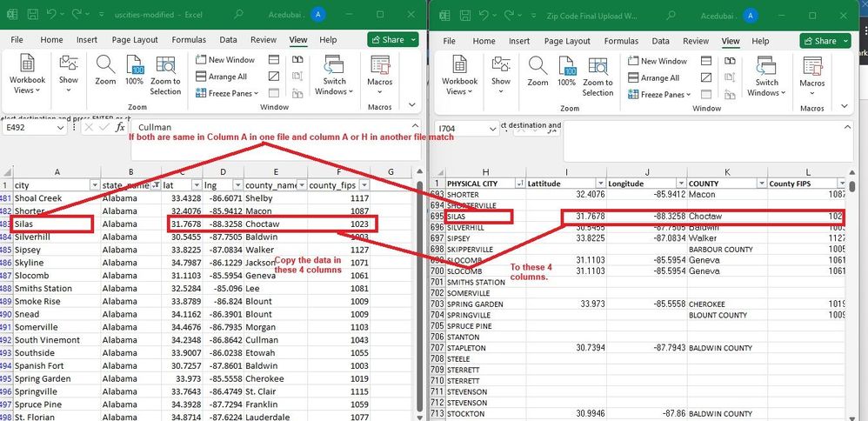The width and height of the screenshot is (868, 421).
Task: Click View Side by Side in left window
Action: tap(297, 59)
